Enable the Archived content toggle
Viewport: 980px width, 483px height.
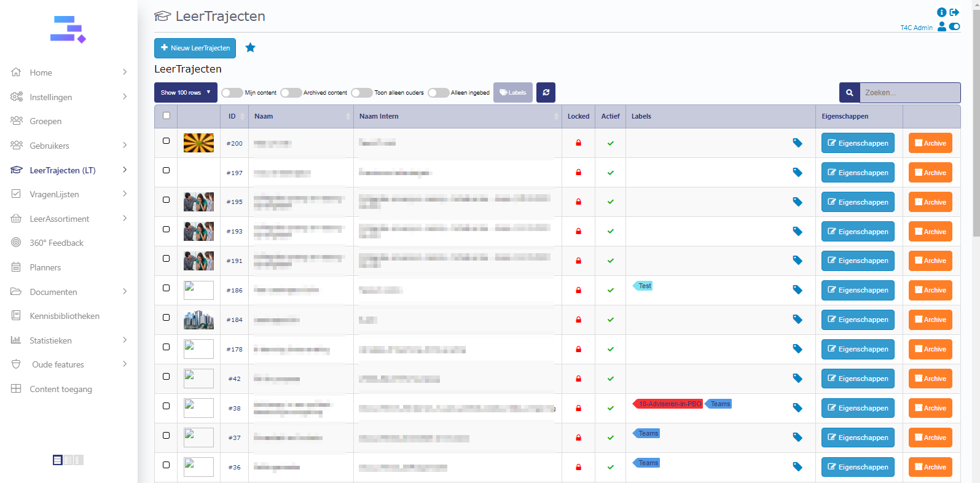(291, 93)
